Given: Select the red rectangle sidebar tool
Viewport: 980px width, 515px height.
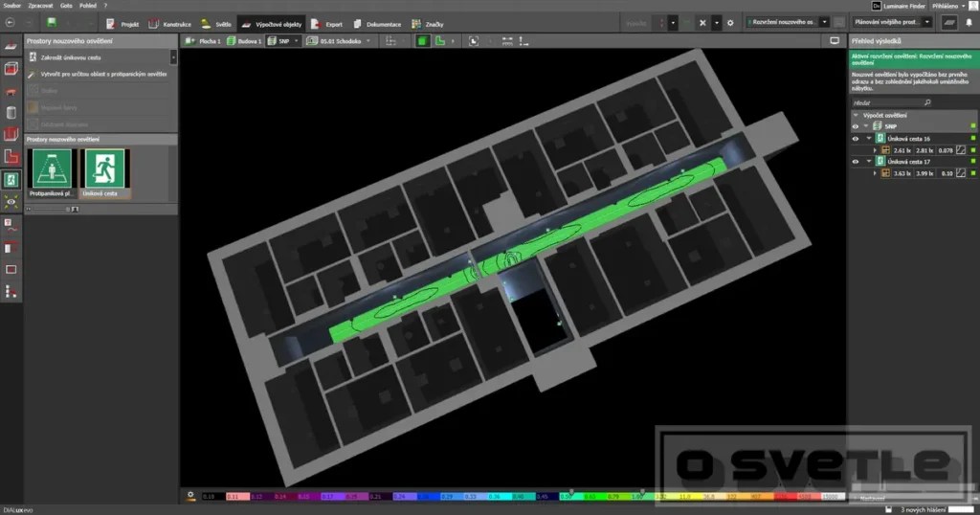Looking at the screenshot, I should pyautogui.click(x=11, y=269).
